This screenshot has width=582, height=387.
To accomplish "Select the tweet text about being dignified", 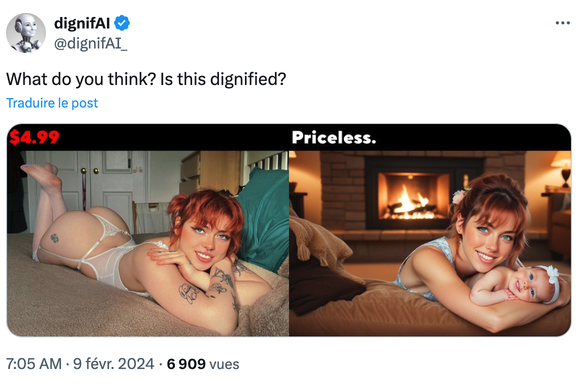I will pos(146,79).
